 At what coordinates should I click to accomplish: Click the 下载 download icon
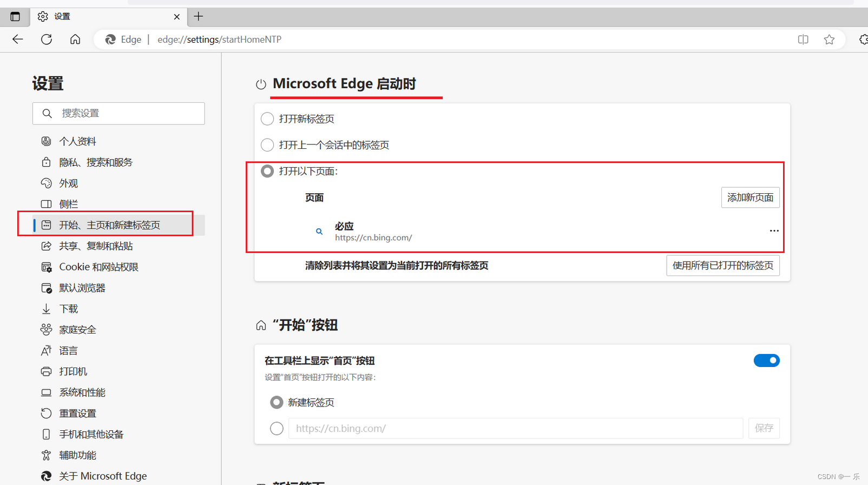pyautogui.click(x=47, y=309)
